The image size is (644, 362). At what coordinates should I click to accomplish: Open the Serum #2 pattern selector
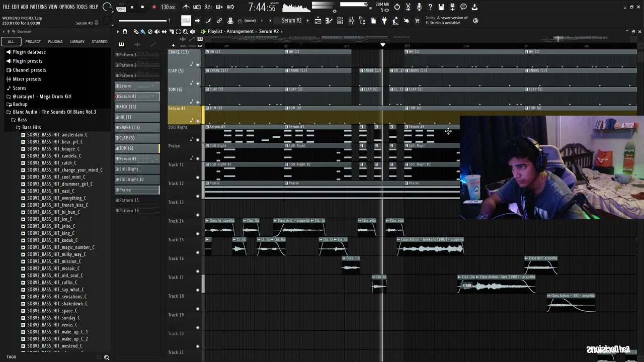[x=292, y=21]
